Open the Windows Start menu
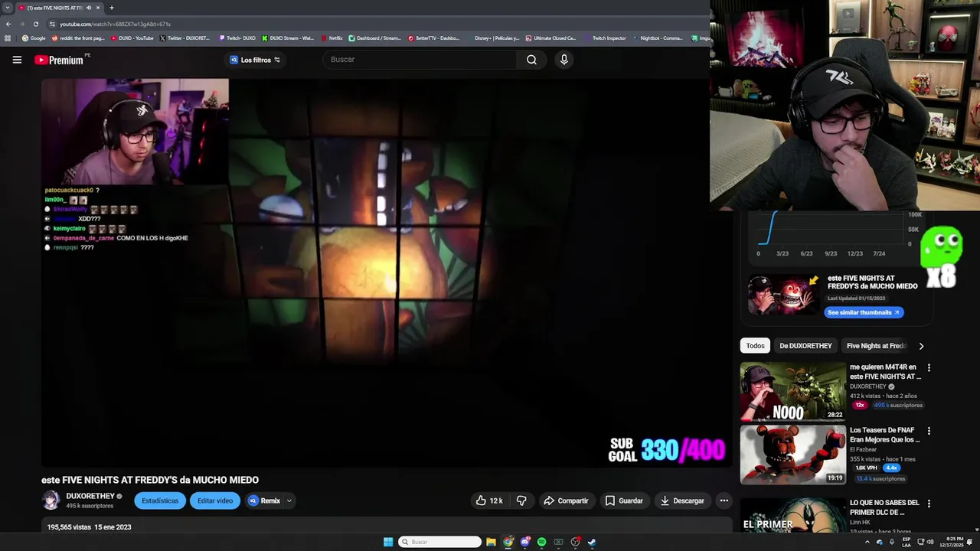 point(388,542)
